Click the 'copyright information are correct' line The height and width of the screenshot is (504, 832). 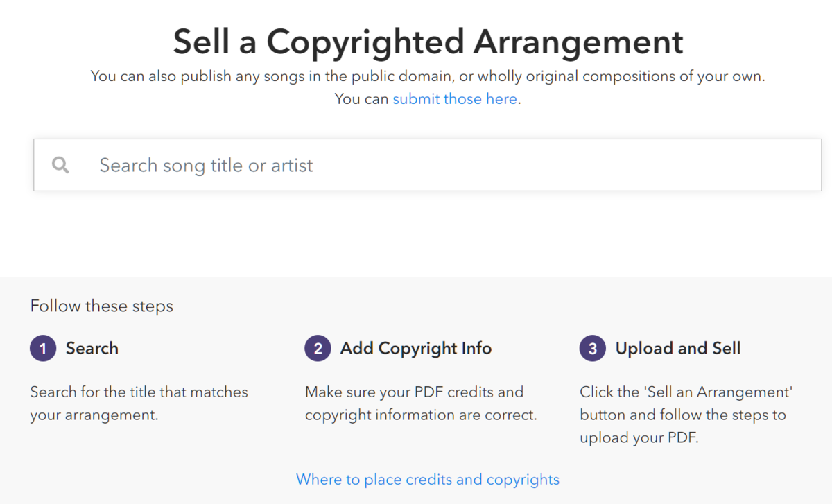pyautogui.click(x=421, y=415)
